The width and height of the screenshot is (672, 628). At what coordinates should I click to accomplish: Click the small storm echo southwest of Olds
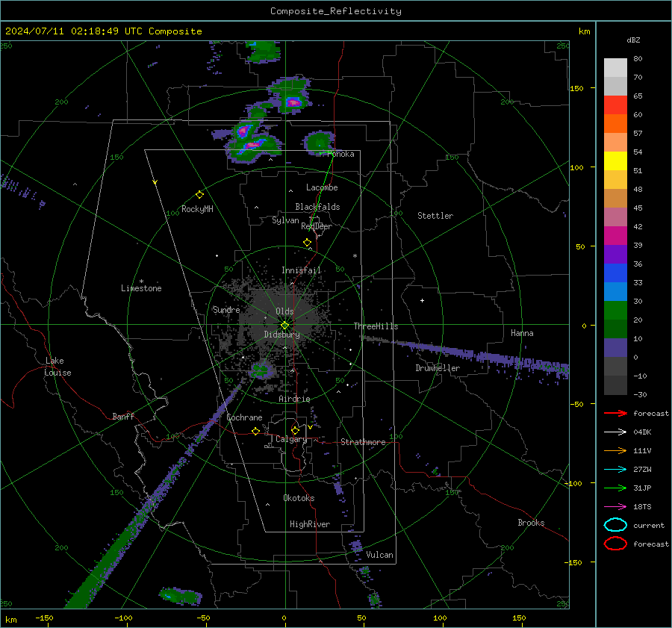[261, 370]
